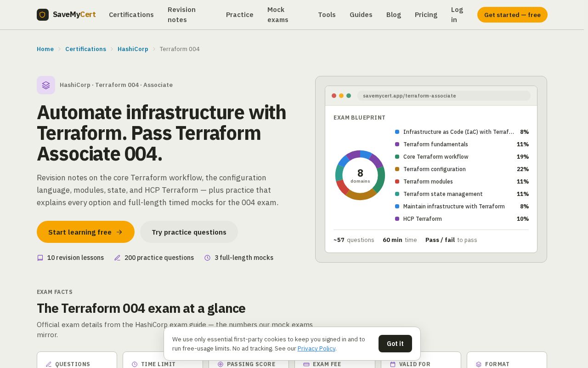Visit the Blog nav link
Image resolution: width=588 pixels, height=368 pixels.
coord(394,15)
